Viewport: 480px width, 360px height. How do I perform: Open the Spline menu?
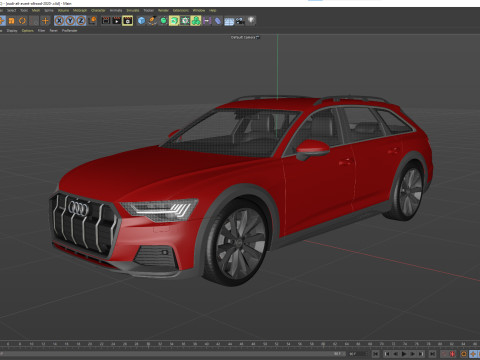coord(49,10)
